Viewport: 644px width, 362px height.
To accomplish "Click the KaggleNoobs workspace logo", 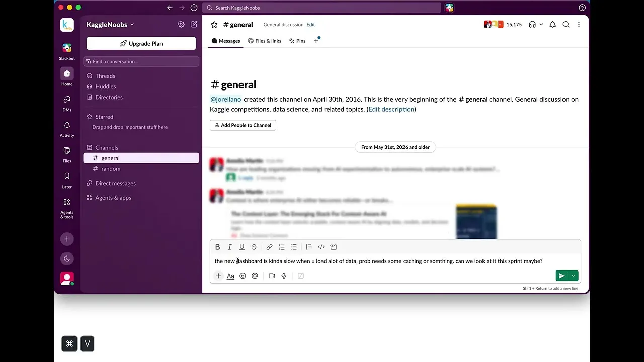I will pos(67,25).
